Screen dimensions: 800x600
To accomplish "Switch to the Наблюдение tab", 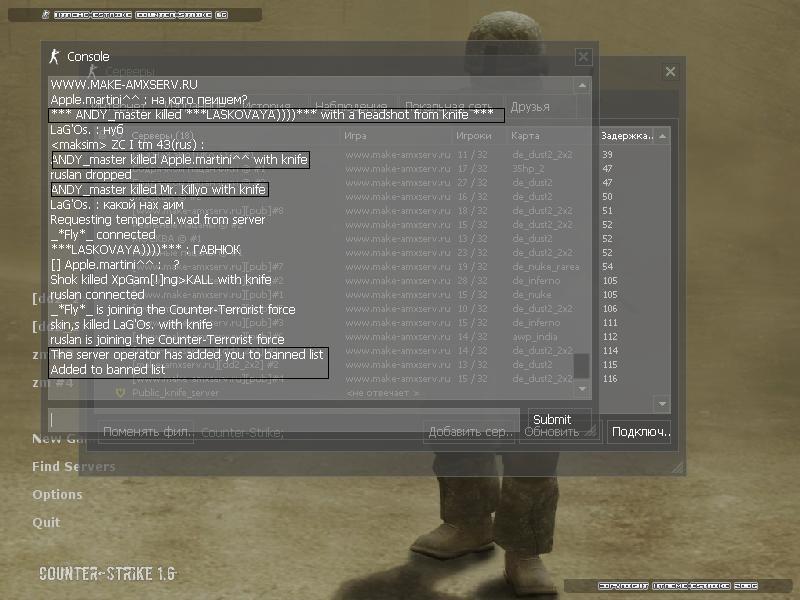I will tap(351, 107).
